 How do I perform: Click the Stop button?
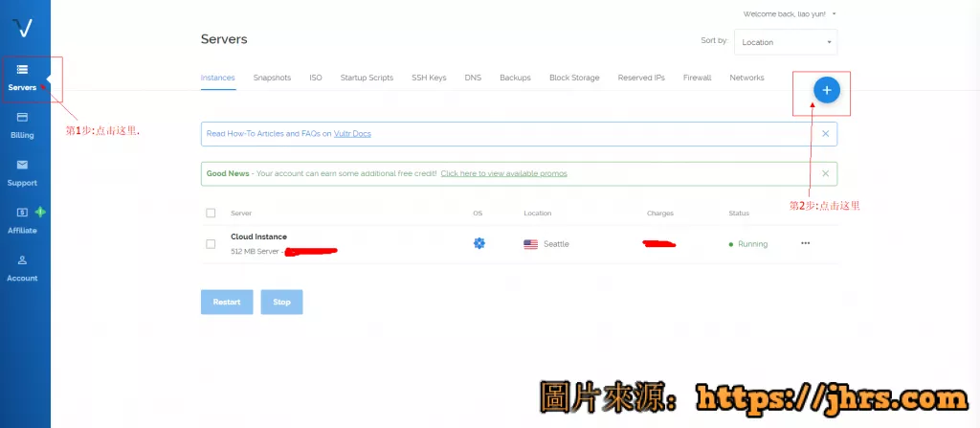(282, 302)
